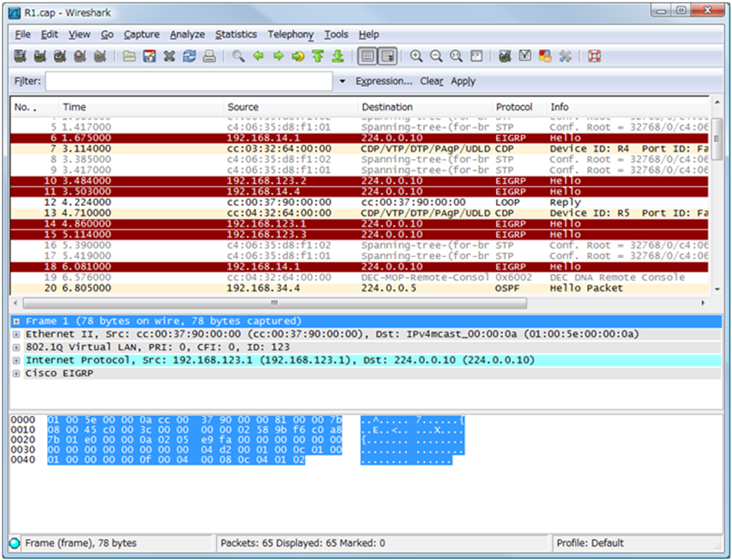The width and height of the screenshot is (732, 560).
Task: Click the Find packet magnifier icon
Action: click(x=238, y=56)
